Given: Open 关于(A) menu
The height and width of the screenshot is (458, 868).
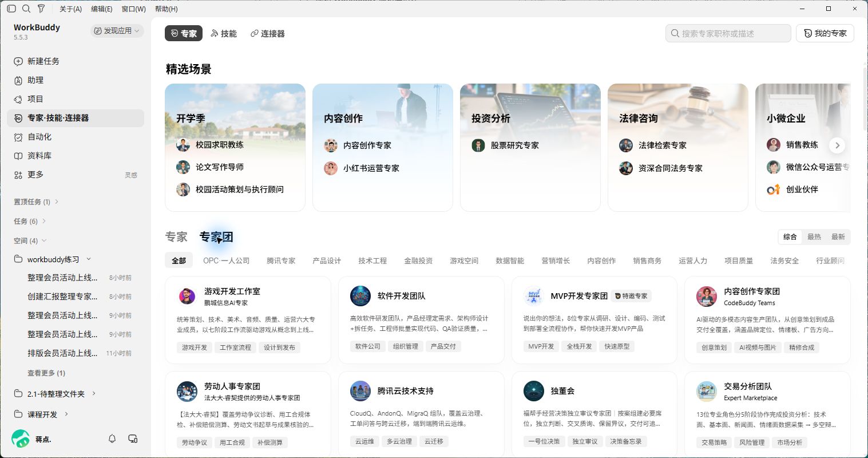Looking at the screenshot, I should pyautogui.click(x=71, y=9).
